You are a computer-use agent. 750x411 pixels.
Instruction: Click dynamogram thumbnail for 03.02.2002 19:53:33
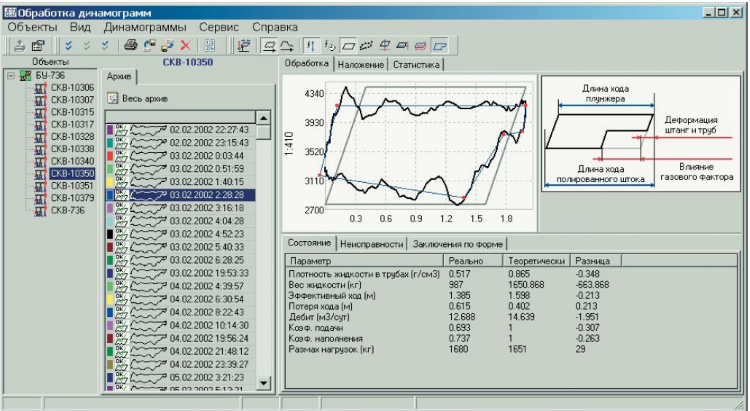click(x=148, y=273)
